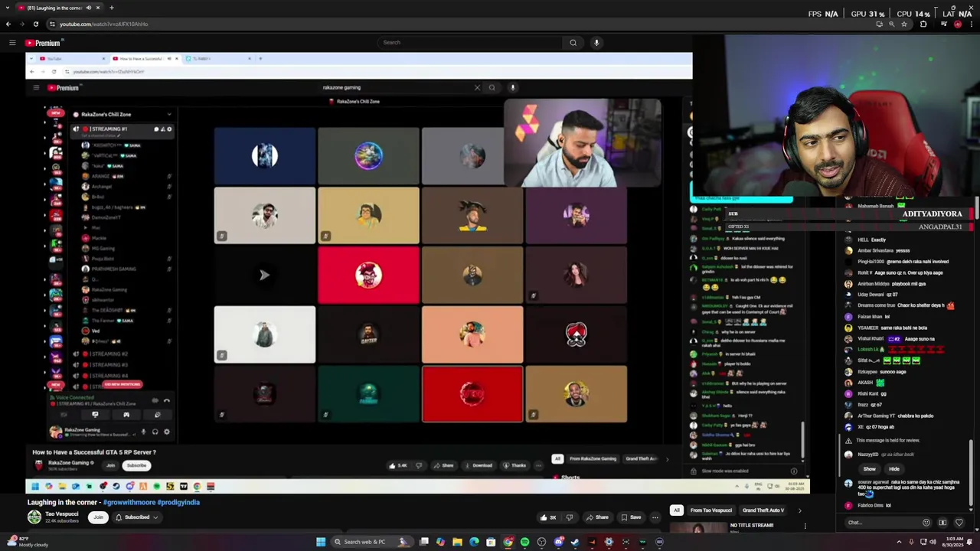Share the video
The width and height of the screenshot is (980, 551).
click(x=597, y=517)
